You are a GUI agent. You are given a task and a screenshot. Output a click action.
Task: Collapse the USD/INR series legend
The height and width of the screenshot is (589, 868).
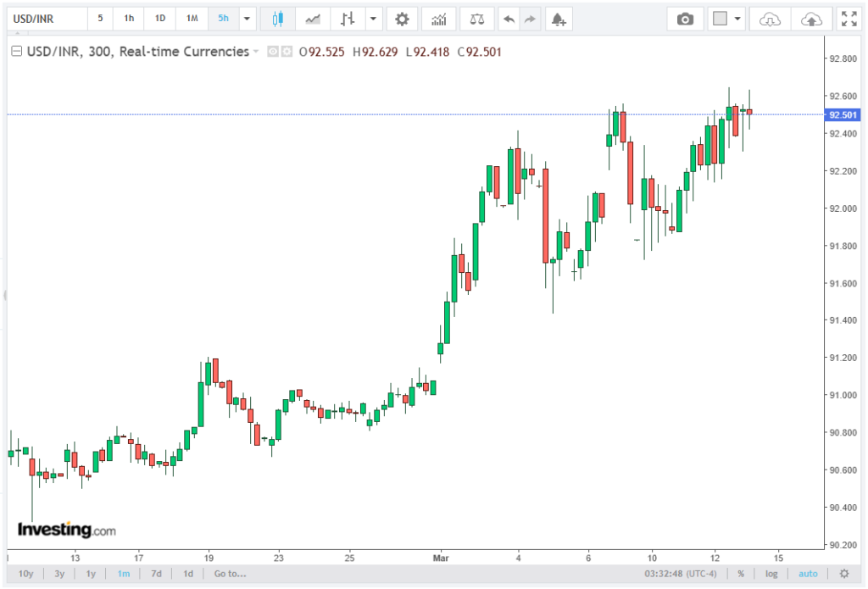(x=15, y=53)
